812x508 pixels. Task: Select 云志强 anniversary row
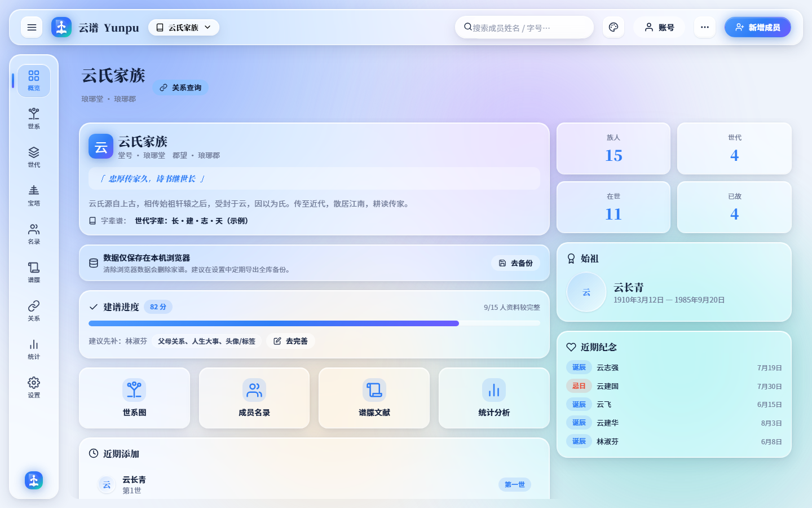(x=674, y=367)
